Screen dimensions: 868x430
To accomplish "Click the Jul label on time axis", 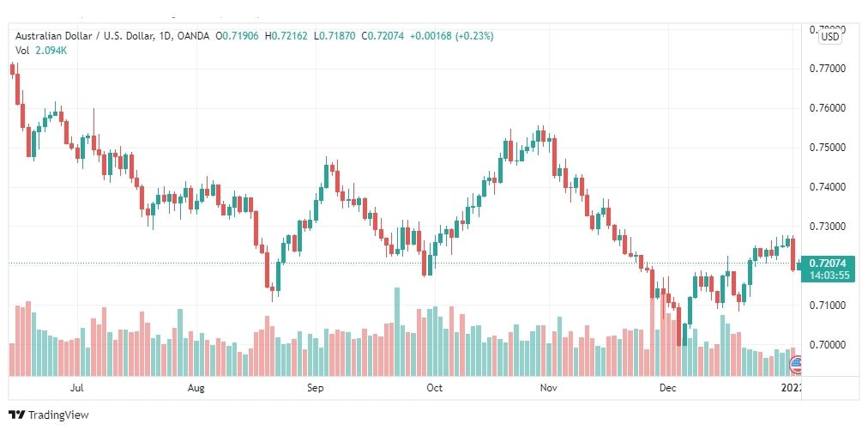I will 77,388.
